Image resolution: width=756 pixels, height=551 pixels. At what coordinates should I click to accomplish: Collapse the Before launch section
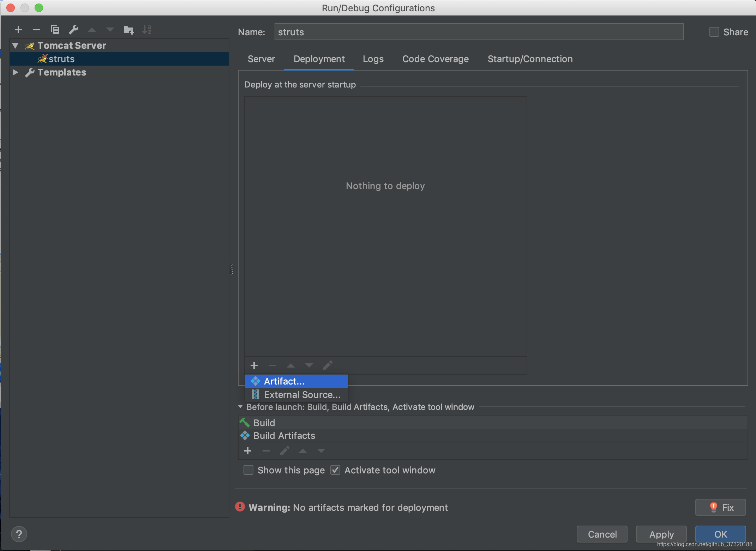click(x=240, y=407)
